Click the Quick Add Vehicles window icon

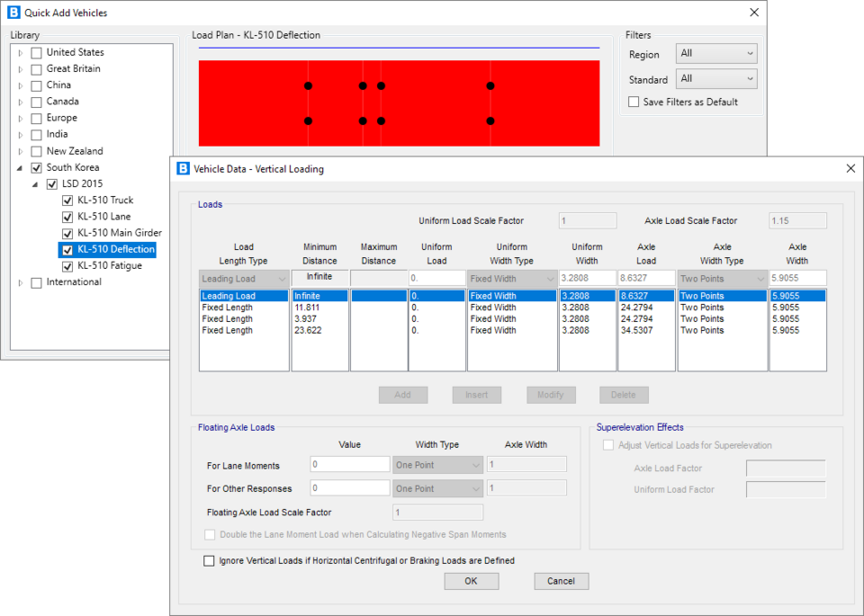13,13
